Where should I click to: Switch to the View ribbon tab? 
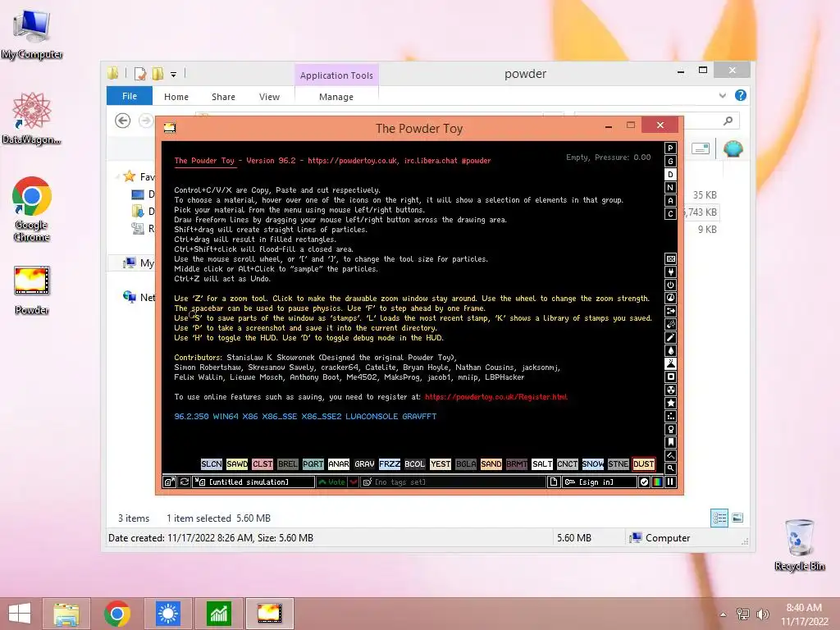[x=269, y=97]
